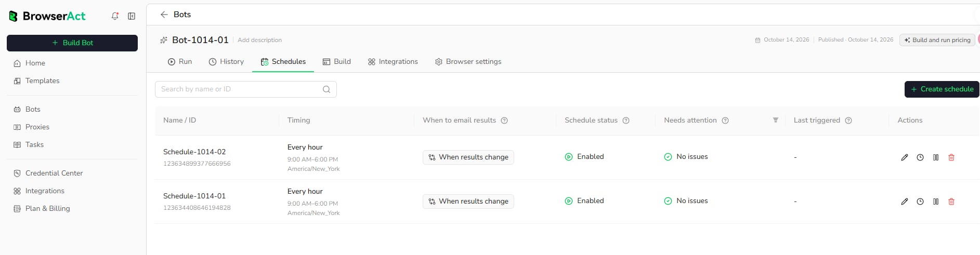
Task: Open help icon for Last triggered
Action: [x=848, y=120]
